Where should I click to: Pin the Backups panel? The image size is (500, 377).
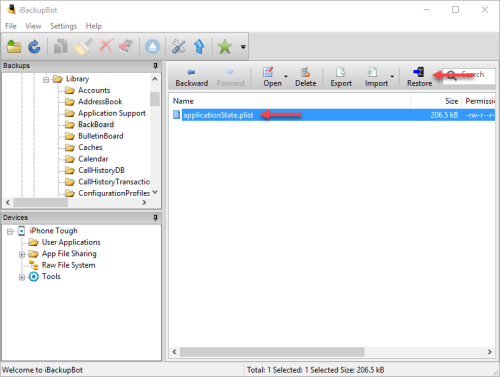tap(155, 66)
